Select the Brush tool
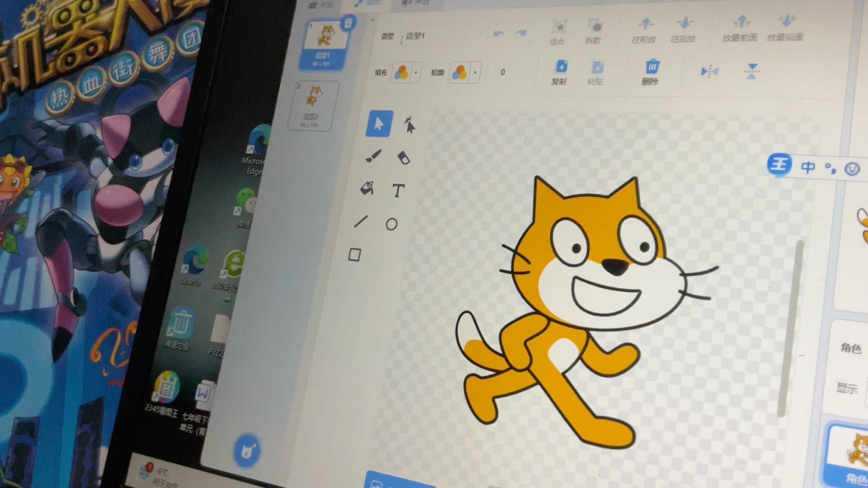868x488 pixels. pos(373,156)
